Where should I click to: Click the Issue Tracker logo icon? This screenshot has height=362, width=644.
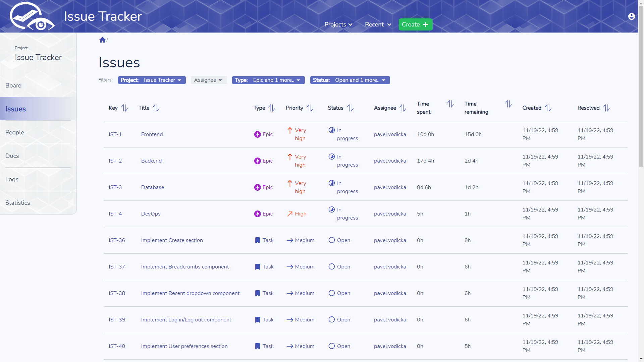pyautogui.click(x=32, y=16)
